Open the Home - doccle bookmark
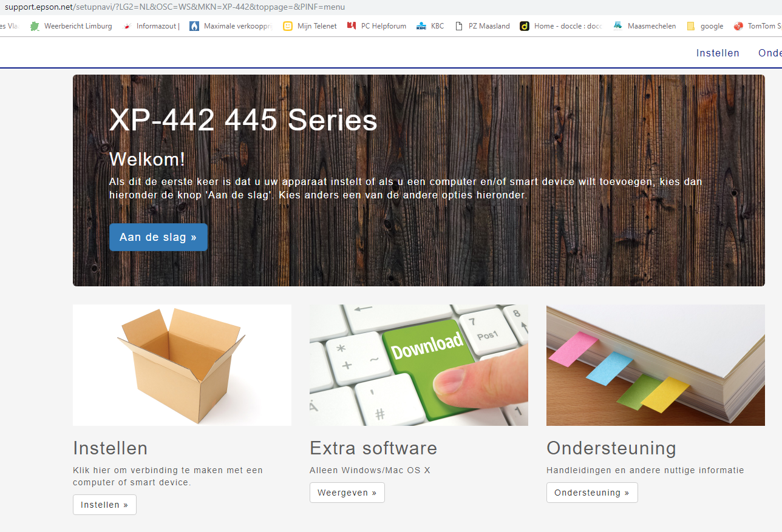The width and height of the screenshot is (782, 532). click(561, 26)
